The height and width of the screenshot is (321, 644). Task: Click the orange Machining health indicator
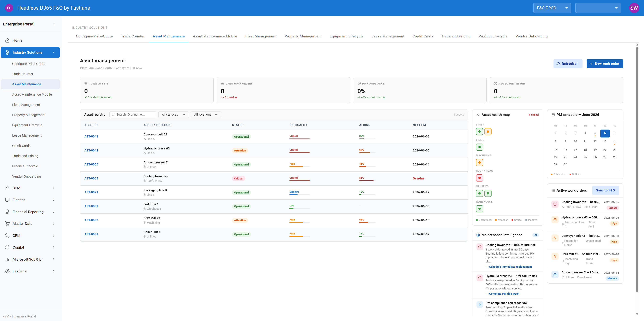479,163
